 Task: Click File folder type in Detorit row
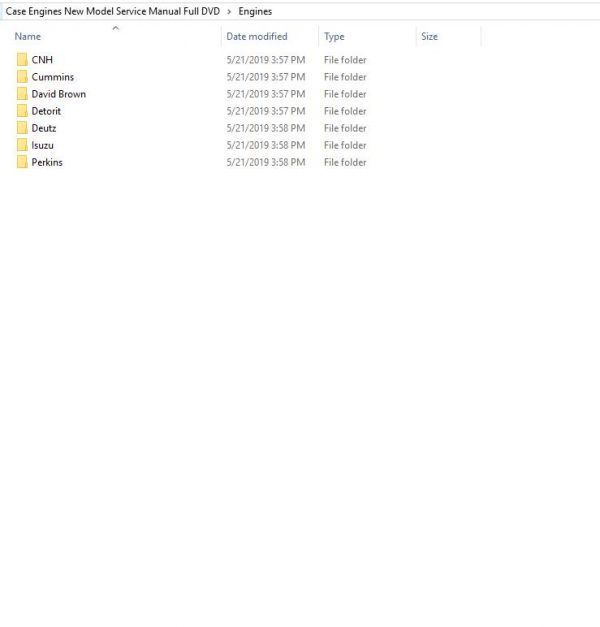[345, 111]
